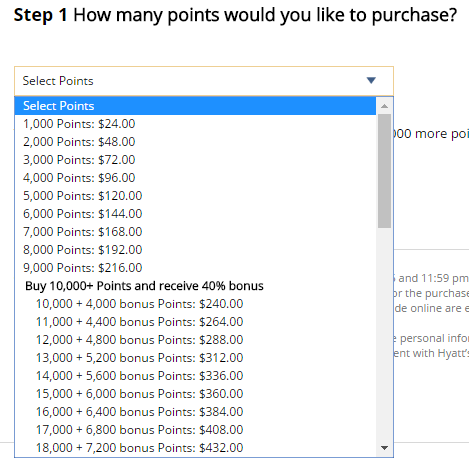
Task: Select 15,000 + 6,000 bonus Points: $360.00
Action: tap(195, 394)
